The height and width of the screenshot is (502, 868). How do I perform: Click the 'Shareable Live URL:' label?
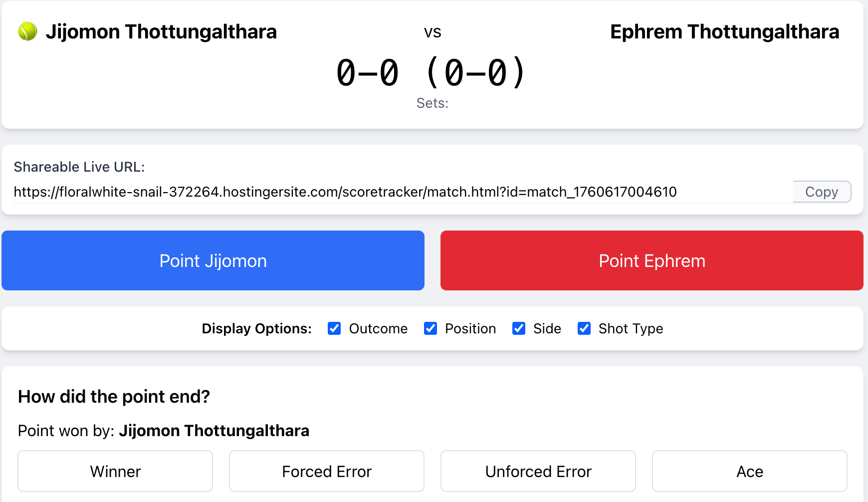(79, 167)
